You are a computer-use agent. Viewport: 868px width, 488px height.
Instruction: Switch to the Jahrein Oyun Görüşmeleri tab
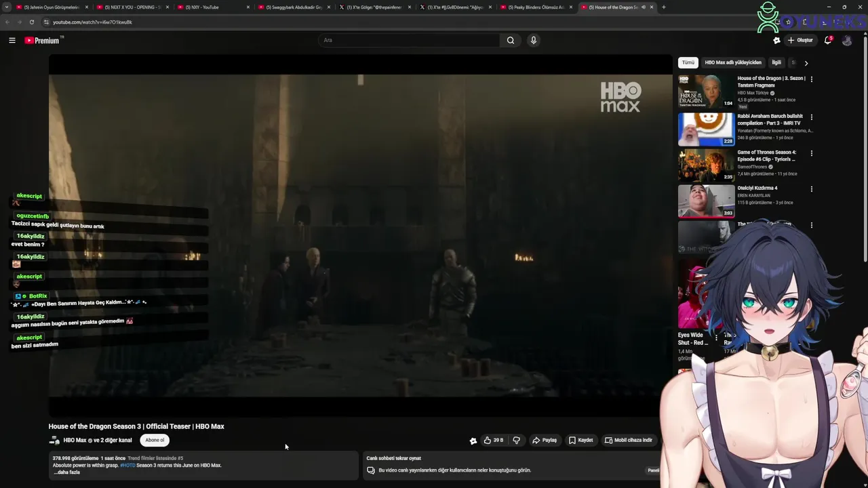point(51,7)
